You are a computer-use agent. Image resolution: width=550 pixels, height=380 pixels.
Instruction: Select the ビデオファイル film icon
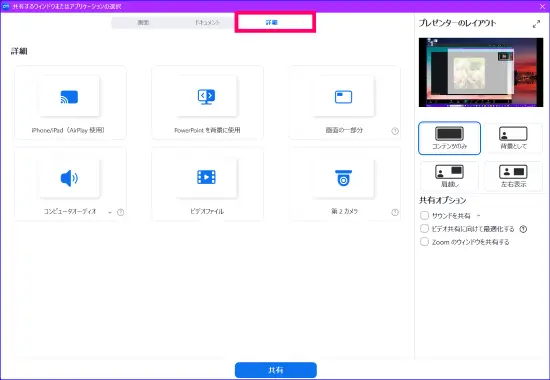tap(206, 177)
